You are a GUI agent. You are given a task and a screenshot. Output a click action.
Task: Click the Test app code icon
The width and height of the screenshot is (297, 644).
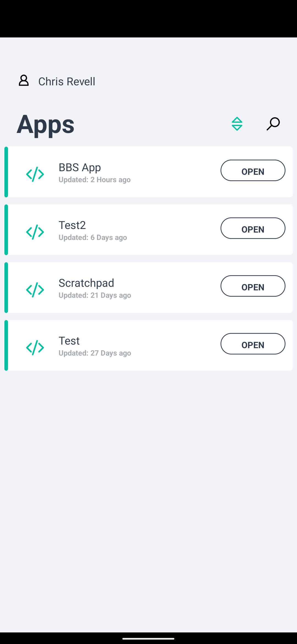click(x=35, y=348)
